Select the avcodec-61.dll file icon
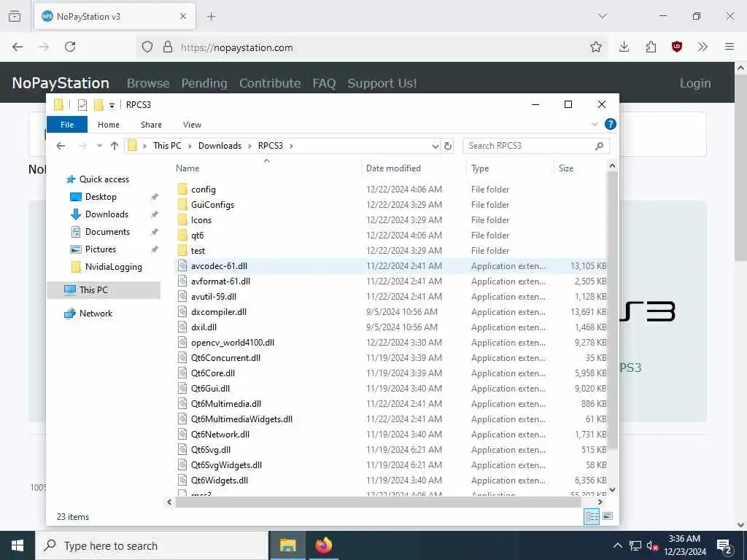The image size is (747, 560). click(x=182, y=265)
